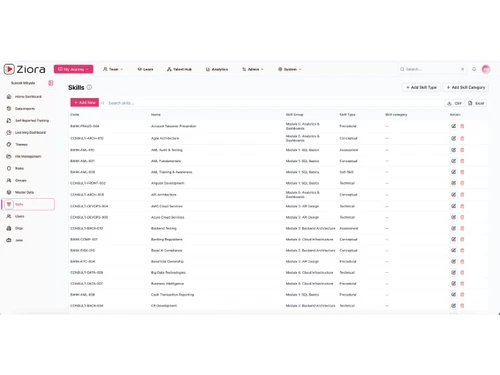Edit the Business Intelligence skill

coord(453,283)
